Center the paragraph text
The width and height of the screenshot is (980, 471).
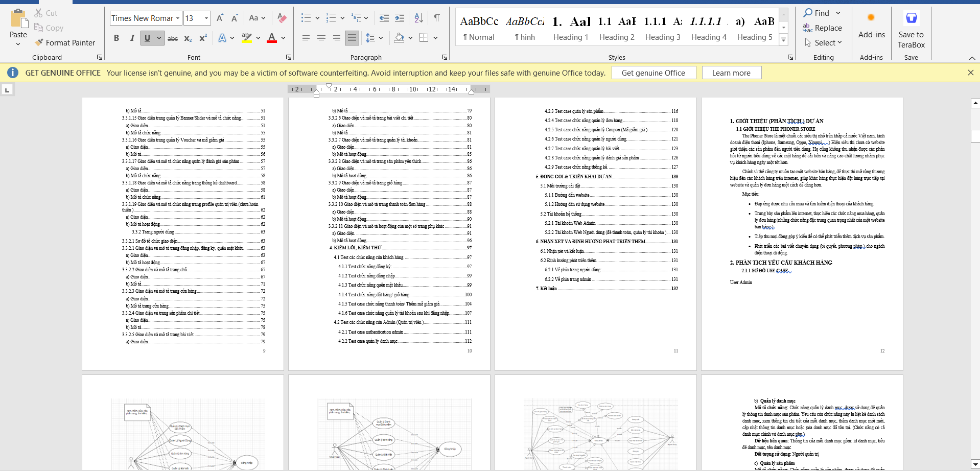pos(321,38)
